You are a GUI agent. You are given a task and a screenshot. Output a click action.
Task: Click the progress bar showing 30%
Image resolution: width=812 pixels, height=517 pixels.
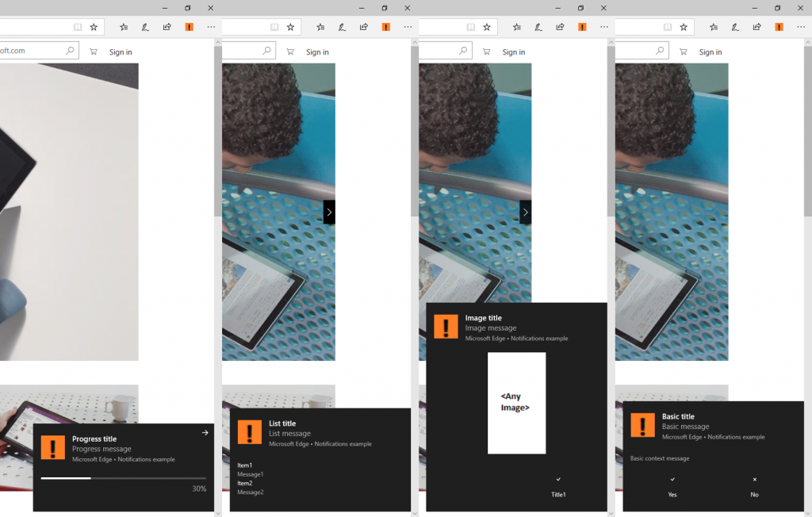click(123, 478)
